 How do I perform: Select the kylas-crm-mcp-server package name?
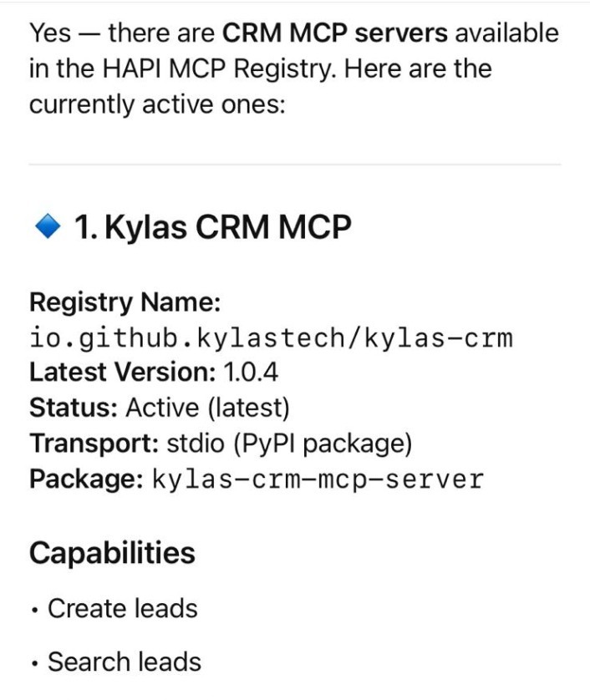pyautogui.click(x=318, y=480)
